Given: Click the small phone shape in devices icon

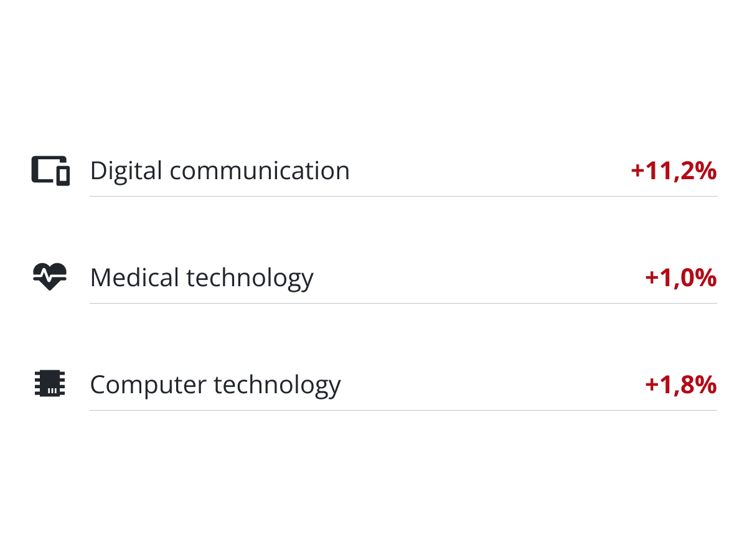Looking at the screenshot, I should point(63,175).
